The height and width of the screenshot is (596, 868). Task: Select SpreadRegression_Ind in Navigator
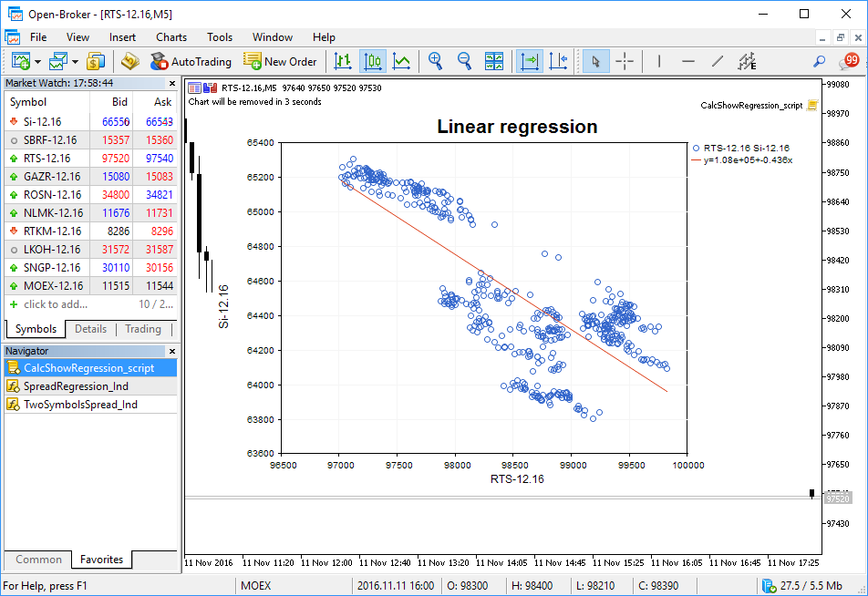pyautogui.click(x=91, y=386)
